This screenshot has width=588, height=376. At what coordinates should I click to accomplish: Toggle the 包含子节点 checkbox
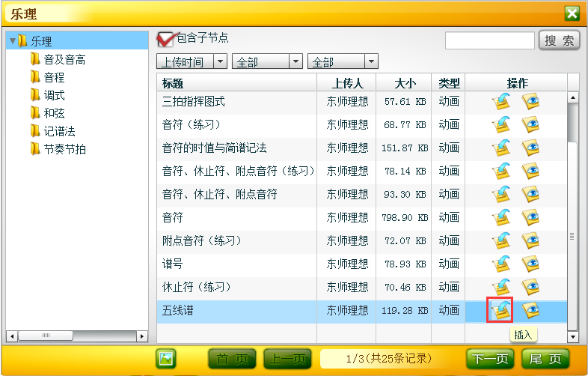tap(165, 39)
